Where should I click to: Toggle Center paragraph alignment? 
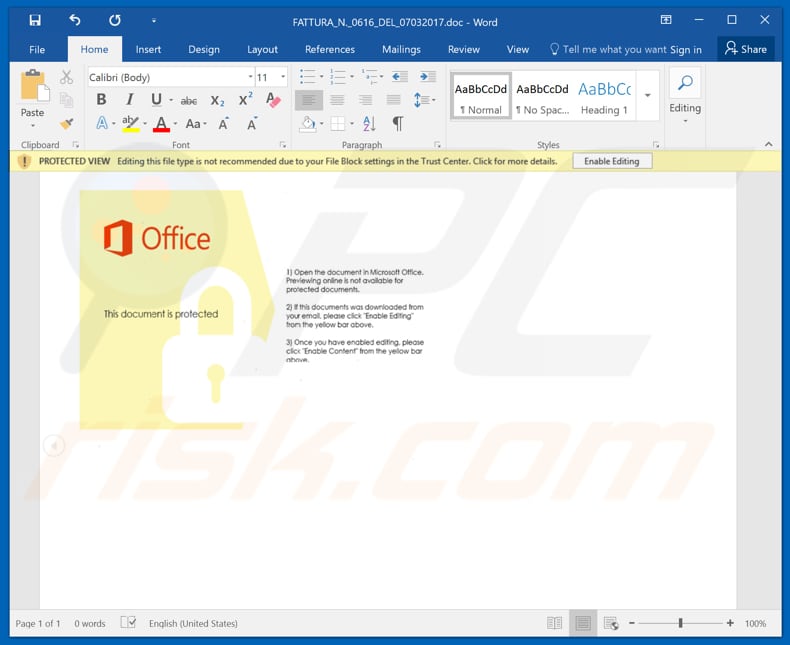(x=337, y=100)
